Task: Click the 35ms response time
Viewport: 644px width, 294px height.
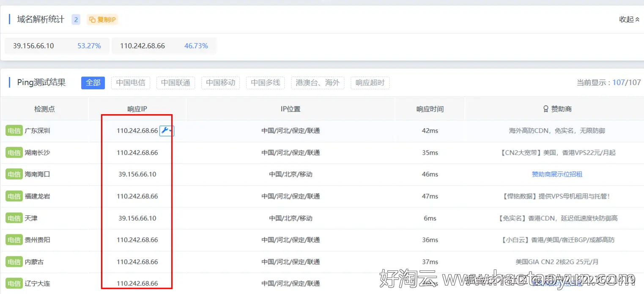Action: (430, 152)
